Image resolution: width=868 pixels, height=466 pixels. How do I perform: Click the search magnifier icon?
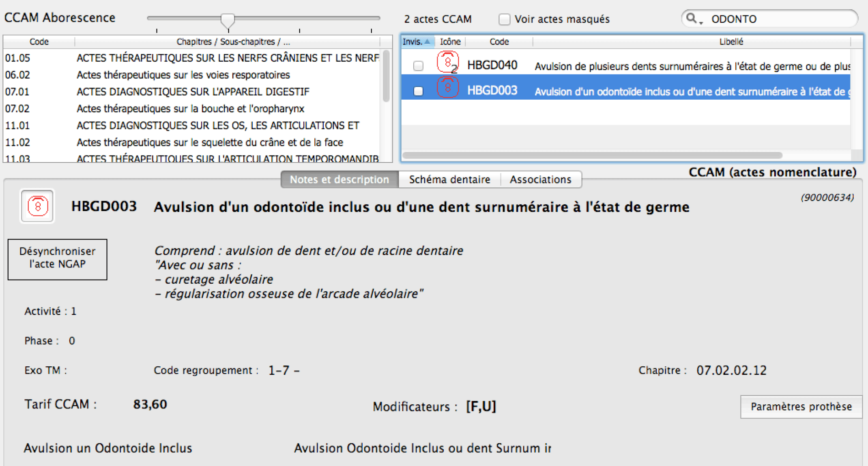(691, 18)
